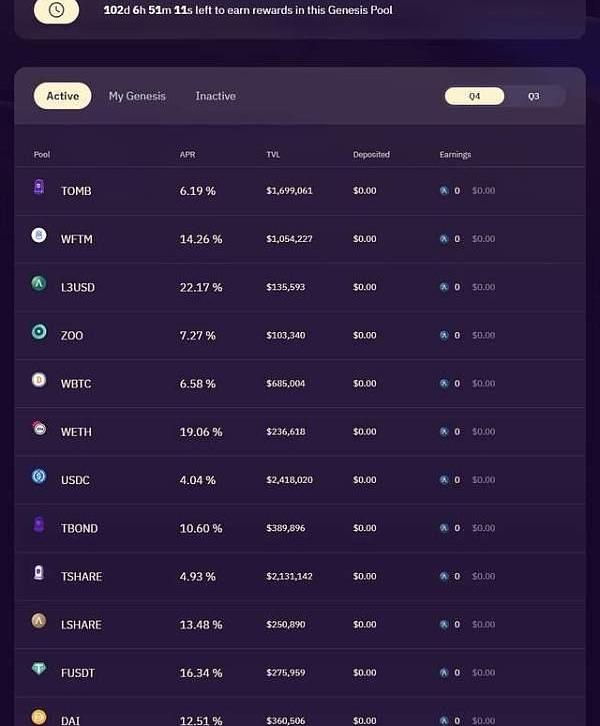Sort by the TVL column header
Image resolution: width=600 pixels, height=726 pixels.
[273, 154]
